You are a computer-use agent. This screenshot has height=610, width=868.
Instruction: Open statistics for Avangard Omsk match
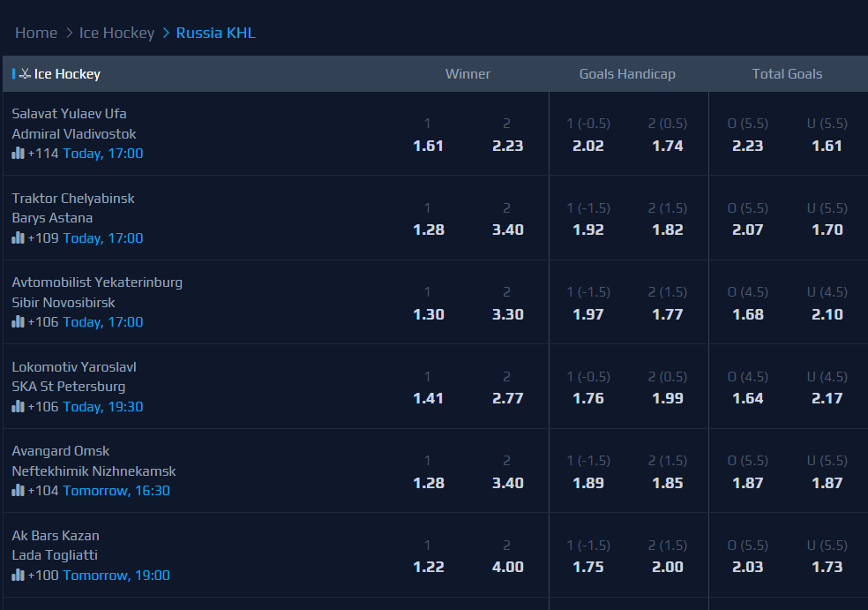(16, 491)
